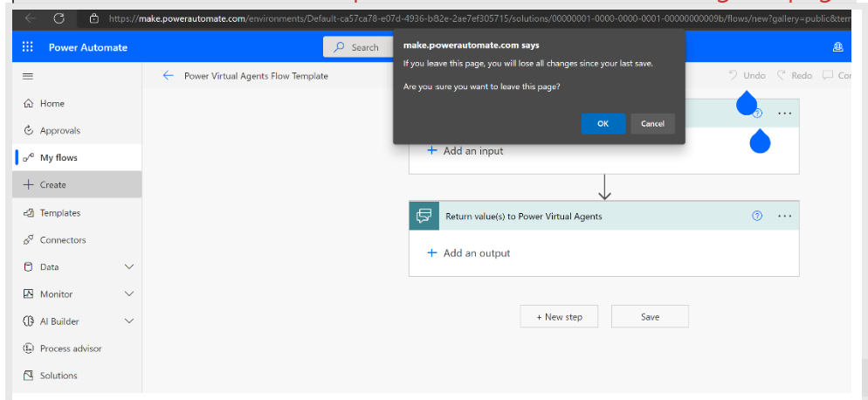Select My flows in the navigation

pos(77,158)
